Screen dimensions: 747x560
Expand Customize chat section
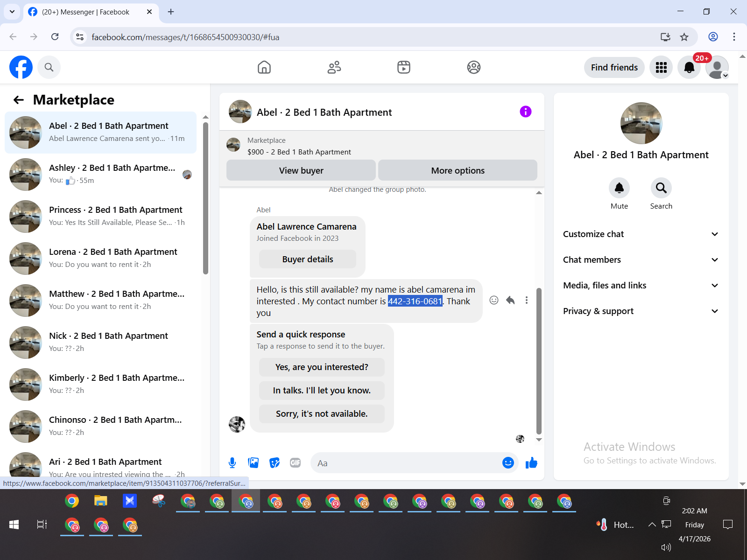coord(641,234)
